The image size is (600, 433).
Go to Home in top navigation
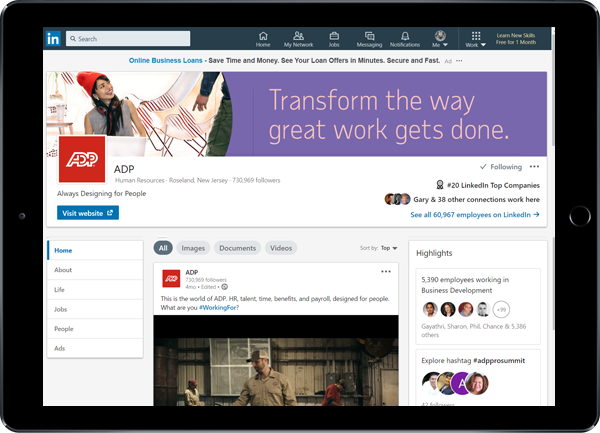pyautogui.click(x=263, y=39)
